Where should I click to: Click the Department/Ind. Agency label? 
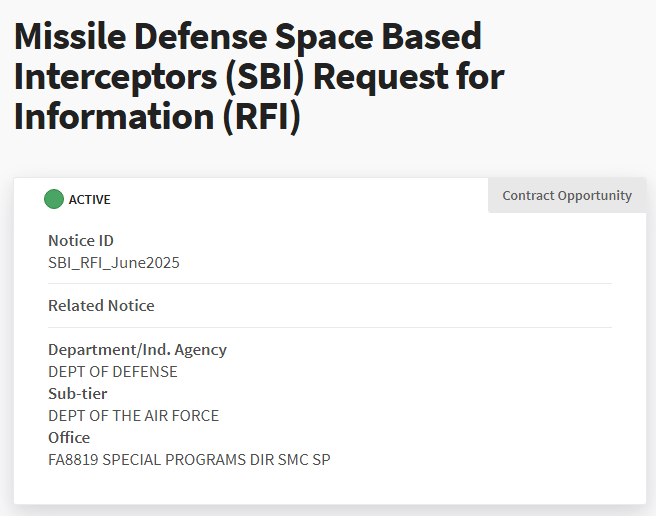(x=137, y=349)
